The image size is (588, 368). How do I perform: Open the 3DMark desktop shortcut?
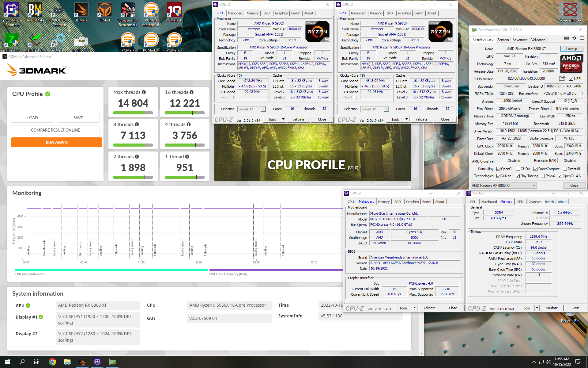(81, 12)
